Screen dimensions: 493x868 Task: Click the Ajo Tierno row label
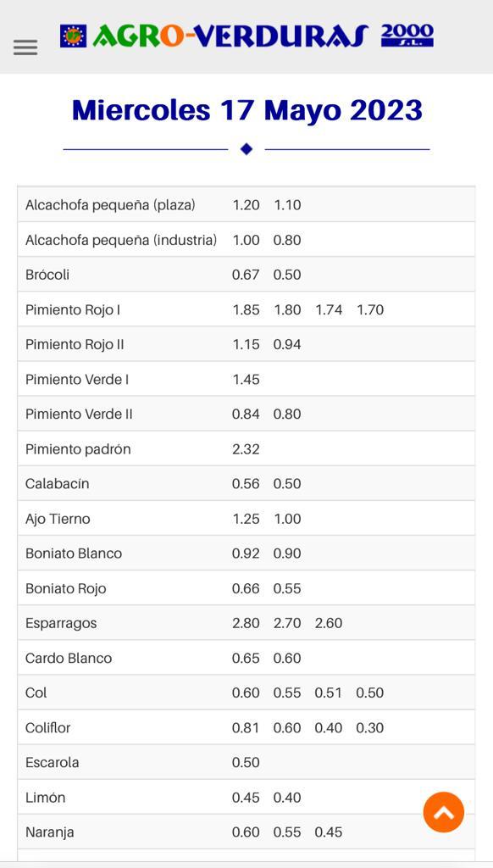pyautogui.click(x=58, y=519)
